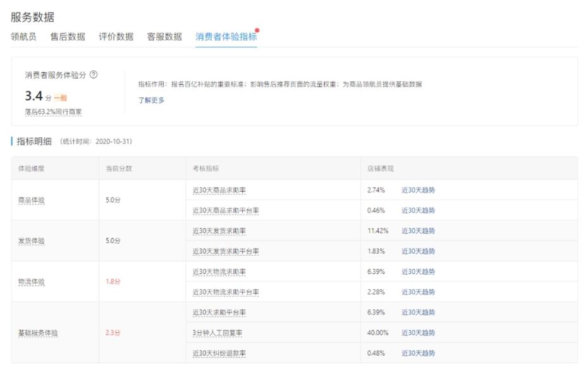Click the 了解更多 link

151,100
